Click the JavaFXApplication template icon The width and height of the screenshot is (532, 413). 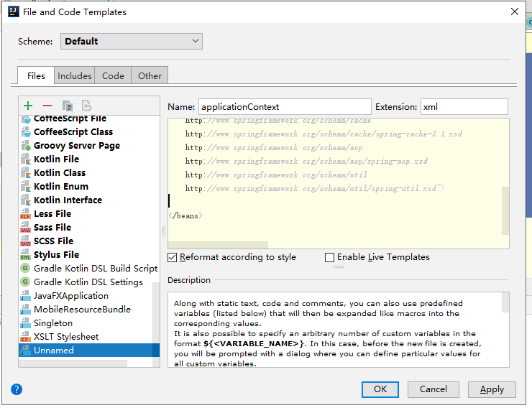point(26,296)
